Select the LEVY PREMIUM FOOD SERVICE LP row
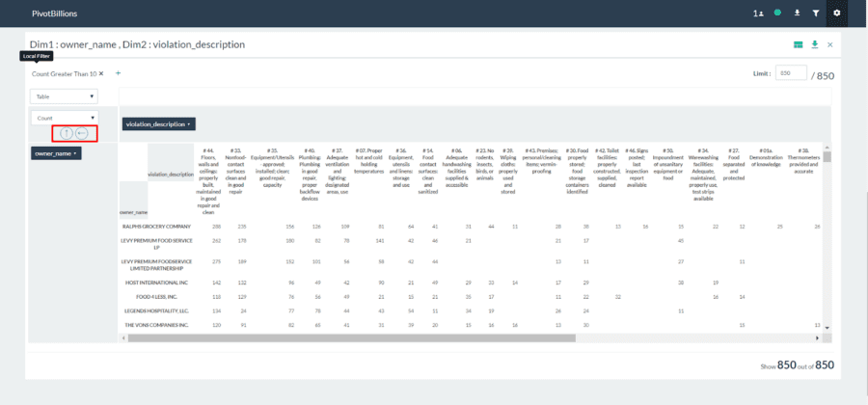The width and height of the screenshot is (868, 405). 156,244
